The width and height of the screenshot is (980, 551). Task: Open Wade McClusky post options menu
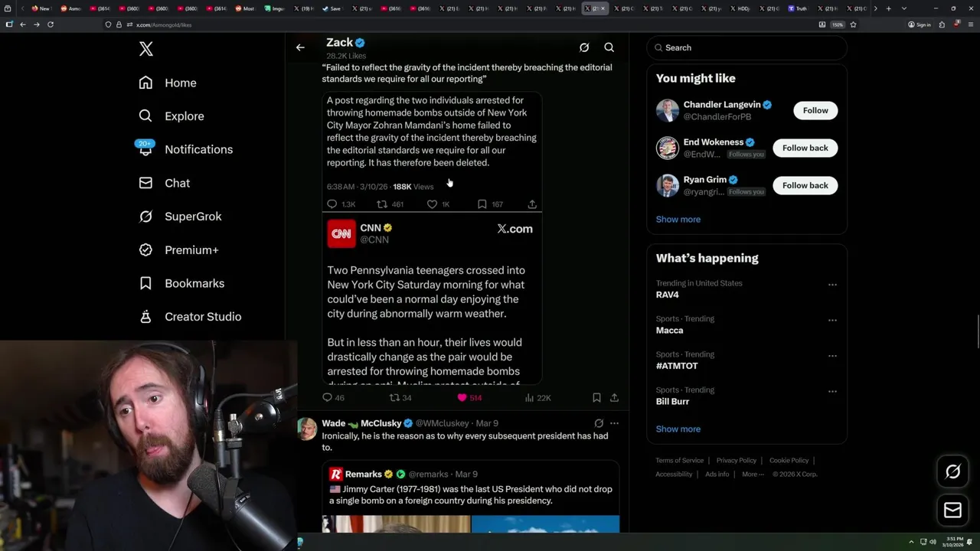pos(614,423)
